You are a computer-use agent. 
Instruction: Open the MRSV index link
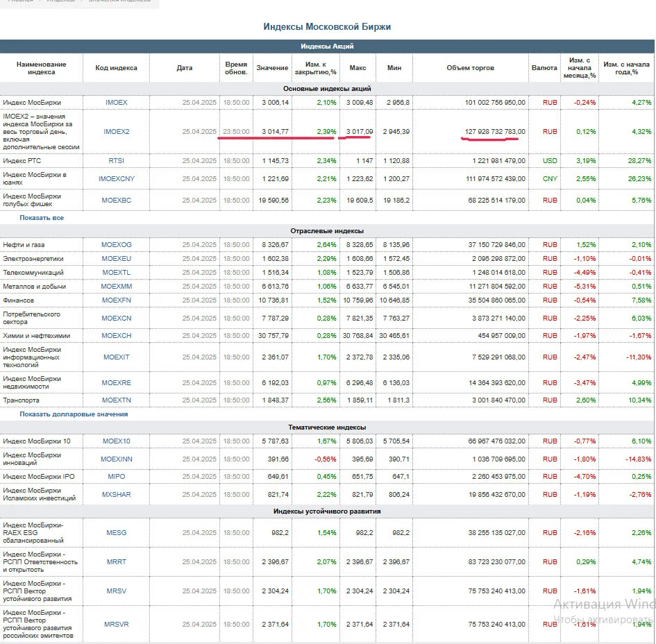point(117,591)
